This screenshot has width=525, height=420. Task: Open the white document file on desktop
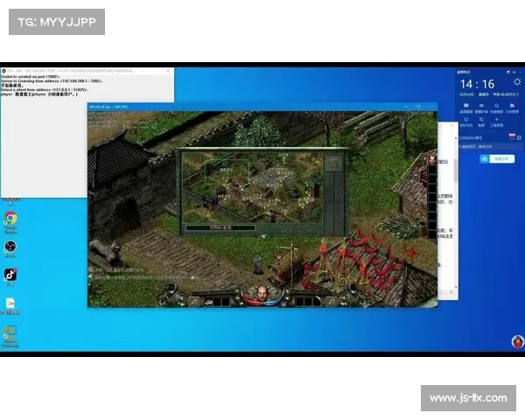[10, 303]
